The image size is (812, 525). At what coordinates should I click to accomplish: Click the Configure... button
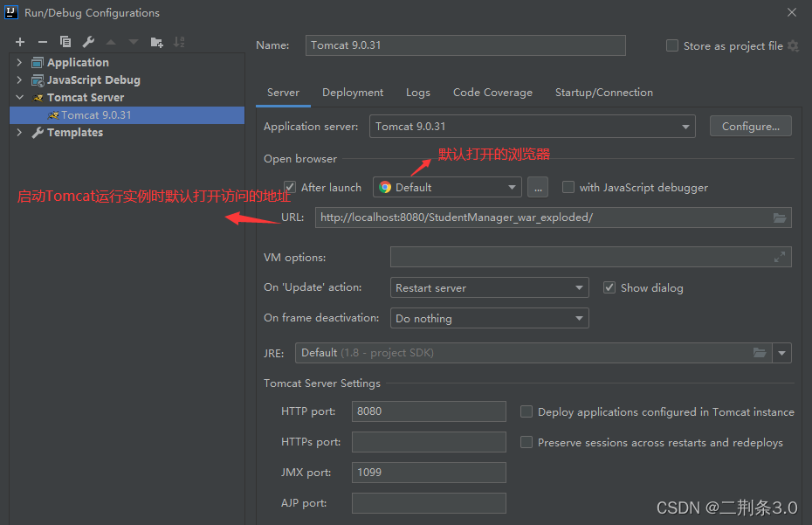[x=750, y=127]
